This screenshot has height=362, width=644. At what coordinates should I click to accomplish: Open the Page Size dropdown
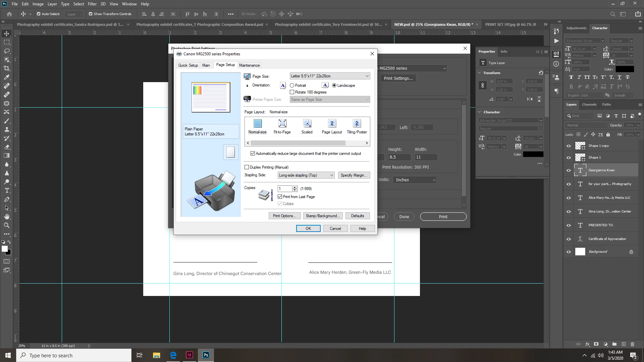pyautogui.click(x=330, y=76)
